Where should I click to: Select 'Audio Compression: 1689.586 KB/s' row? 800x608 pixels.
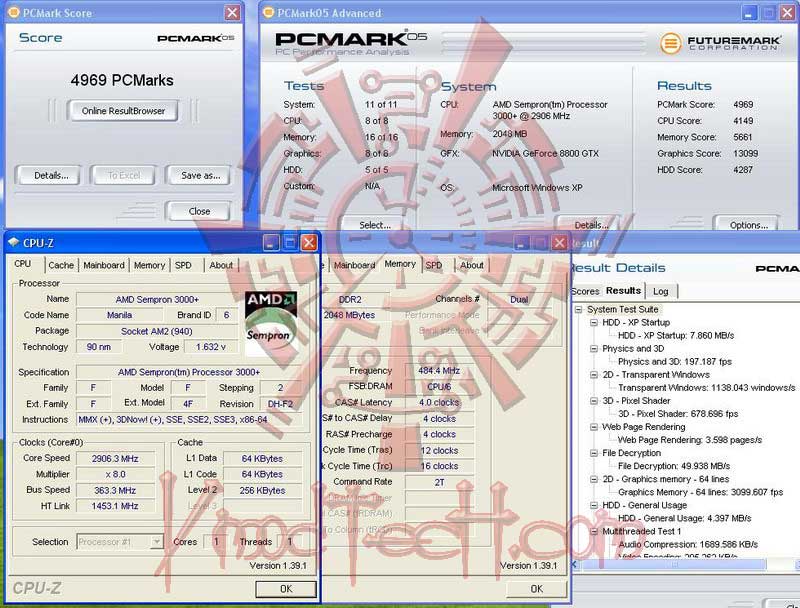coord(688,544)
